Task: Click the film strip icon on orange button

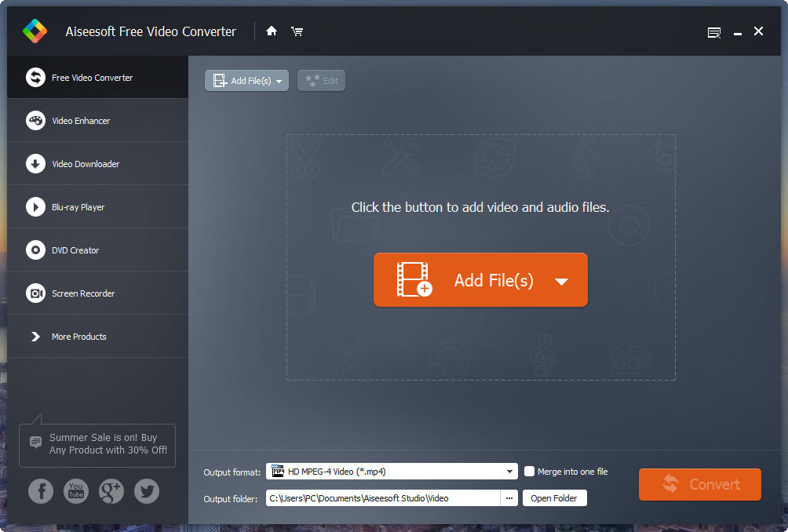Action: coord(414,279)
